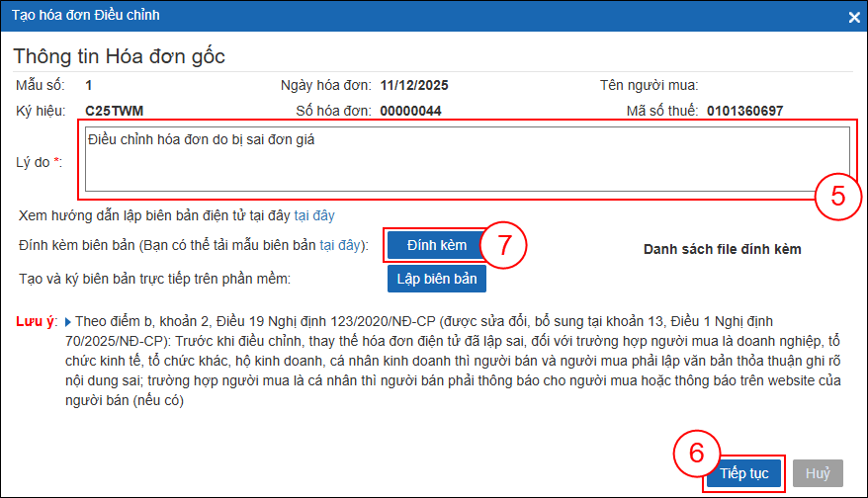
Task: Click the Lập biên bản button
Action: pyautogui.click(x=436, y=279)
